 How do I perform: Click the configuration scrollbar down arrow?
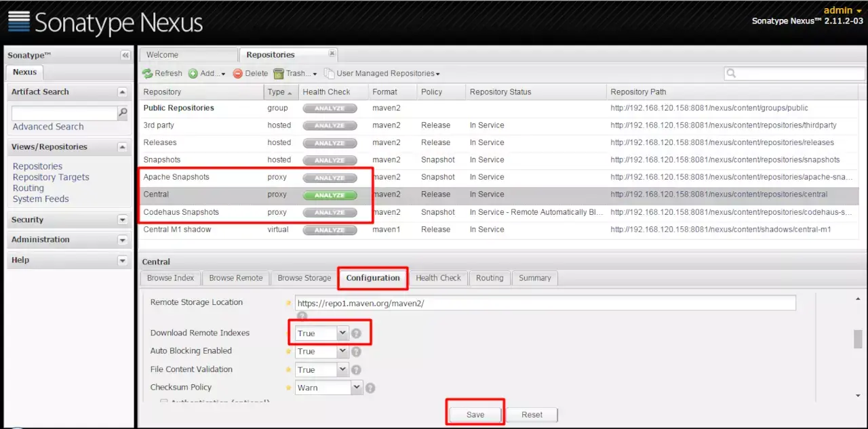tap(858, 395)
